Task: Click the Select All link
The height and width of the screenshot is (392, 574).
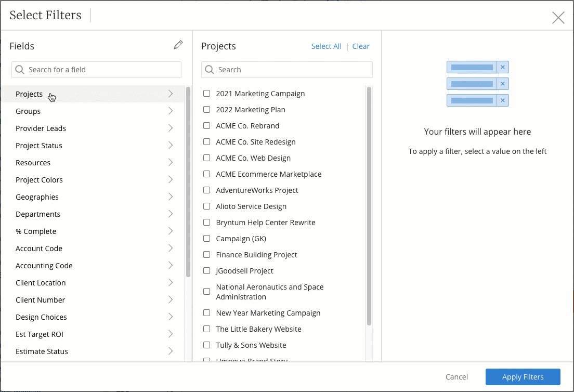Action: pos(326,46)
